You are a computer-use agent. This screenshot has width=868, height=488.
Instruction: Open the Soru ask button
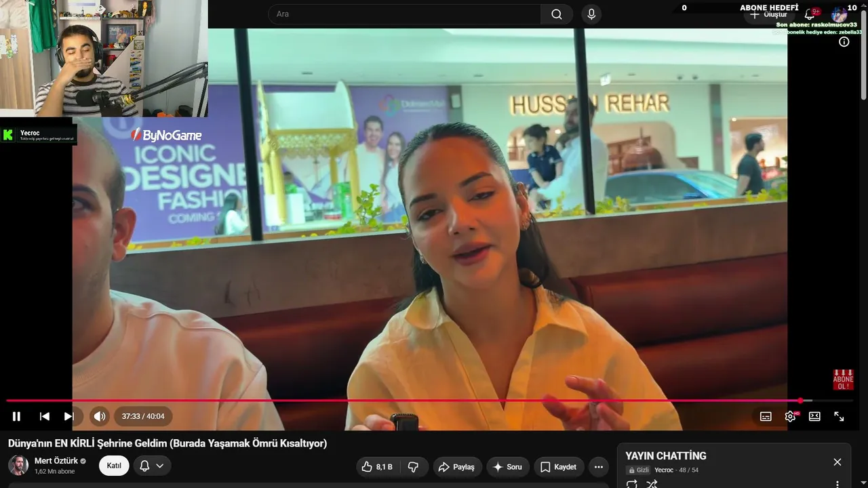507,467
